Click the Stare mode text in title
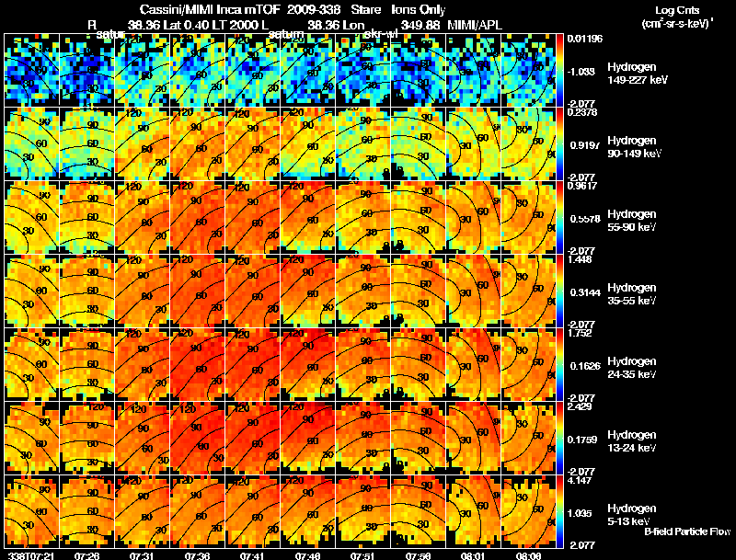Viewport: 736px width, 560px height. (x=366, y=10)
